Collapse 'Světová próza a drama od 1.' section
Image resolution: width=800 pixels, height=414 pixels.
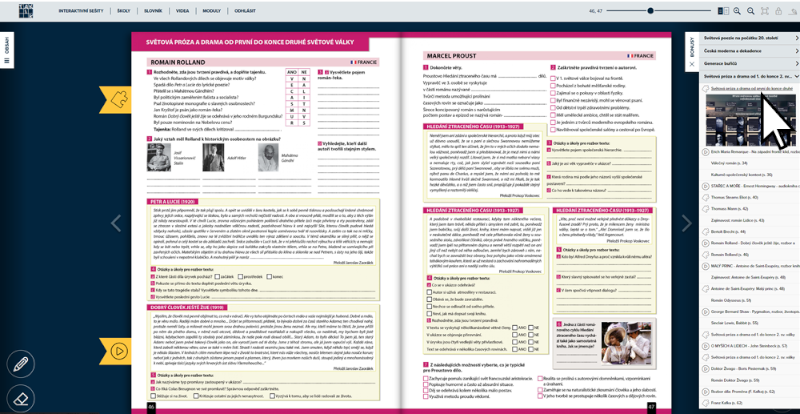pyautogui.click(x=749, y=76)
